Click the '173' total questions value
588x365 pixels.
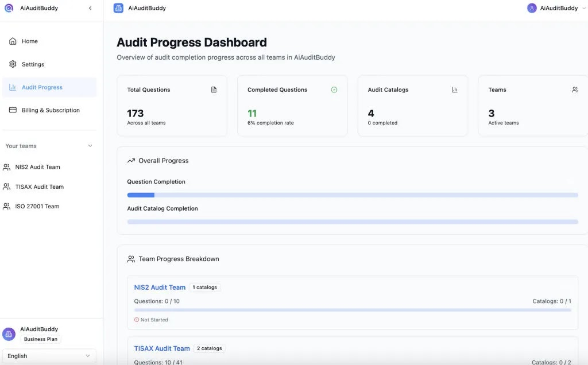click(x=136, y=113)
